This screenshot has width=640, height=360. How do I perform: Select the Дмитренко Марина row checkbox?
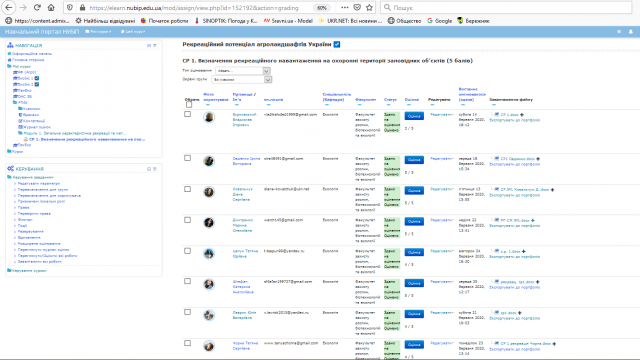pos(187,220)
